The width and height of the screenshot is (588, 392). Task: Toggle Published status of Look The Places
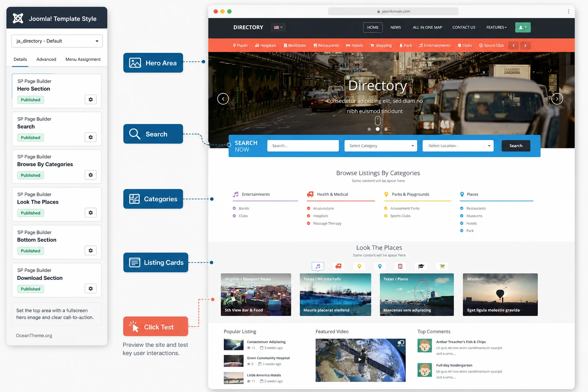pos(31,213)
